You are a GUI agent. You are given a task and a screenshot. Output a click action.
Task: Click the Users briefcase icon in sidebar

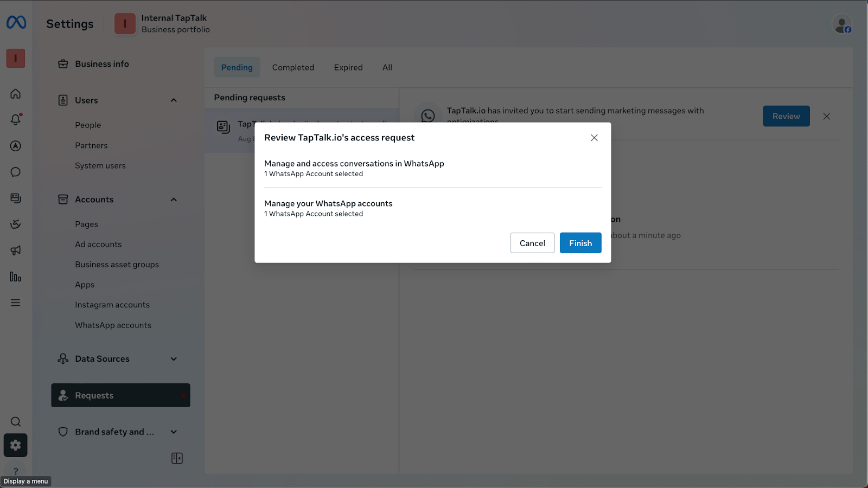pos(63,100)
